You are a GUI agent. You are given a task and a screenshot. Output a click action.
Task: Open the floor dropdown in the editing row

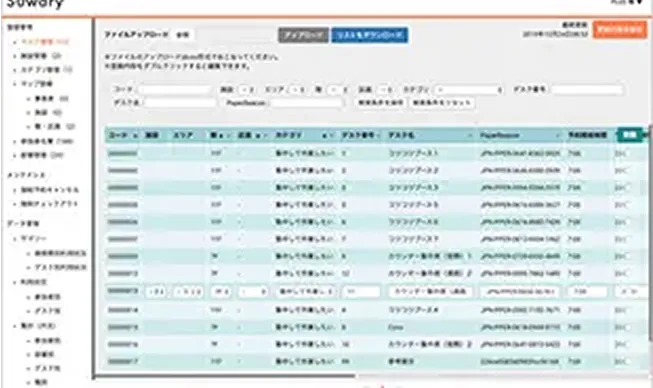click(x=221, y=292)
